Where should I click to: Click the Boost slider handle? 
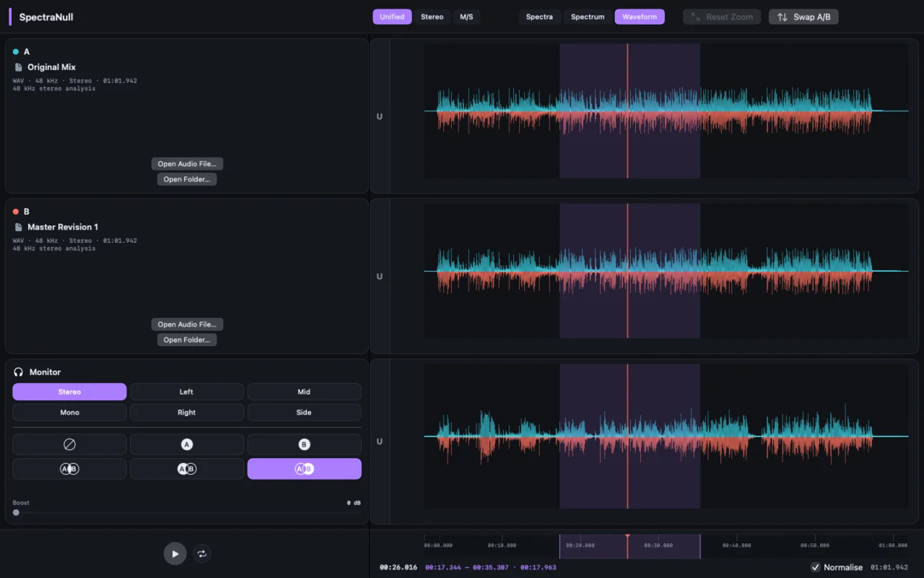click(16, 512)
